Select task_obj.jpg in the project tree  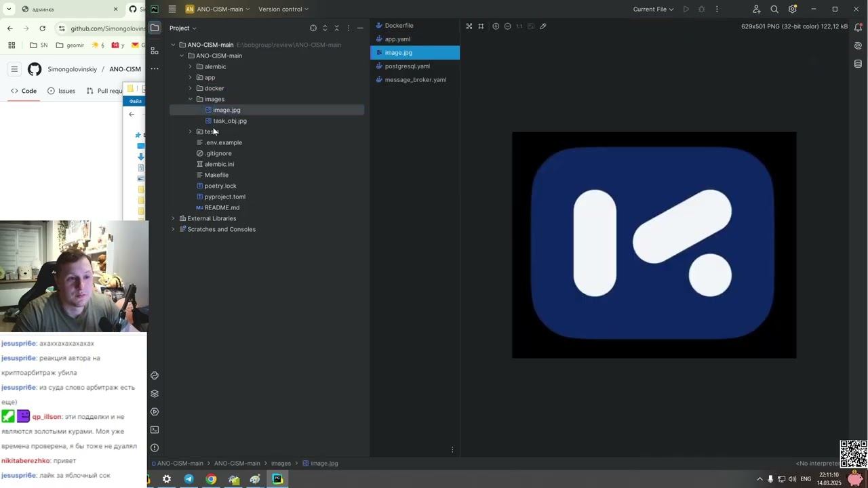pos(229,121)
